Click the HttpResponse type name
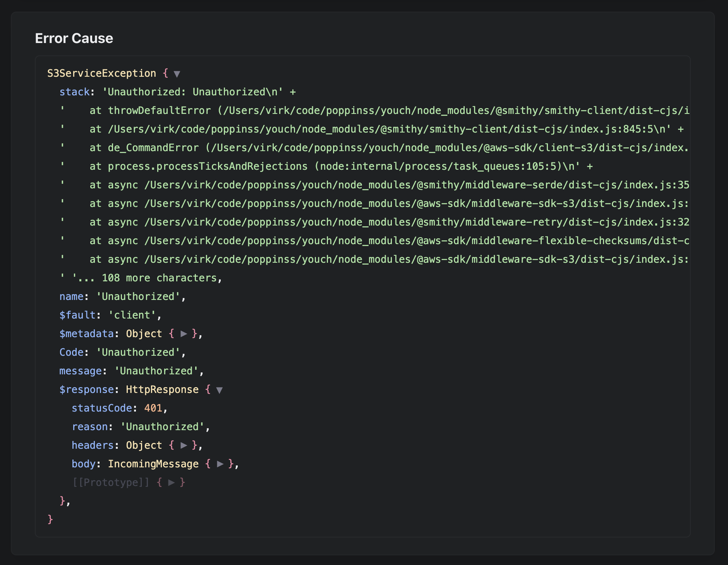The image size is (728, 565). tap(162, 389)
